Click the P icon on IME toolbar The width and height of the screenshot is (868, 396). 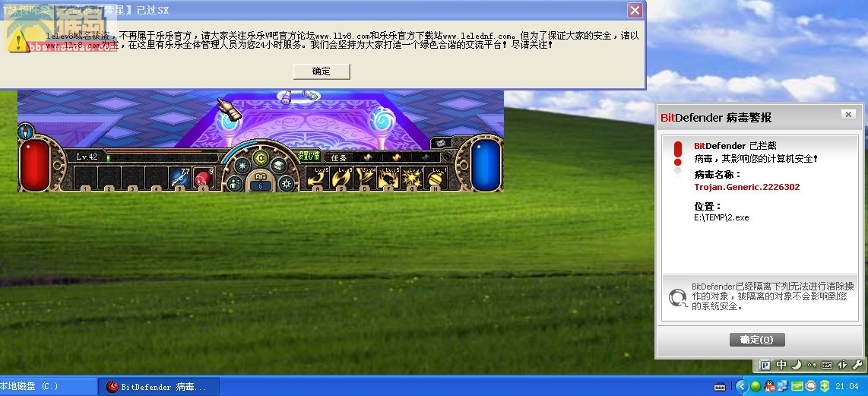pos(765,365)
